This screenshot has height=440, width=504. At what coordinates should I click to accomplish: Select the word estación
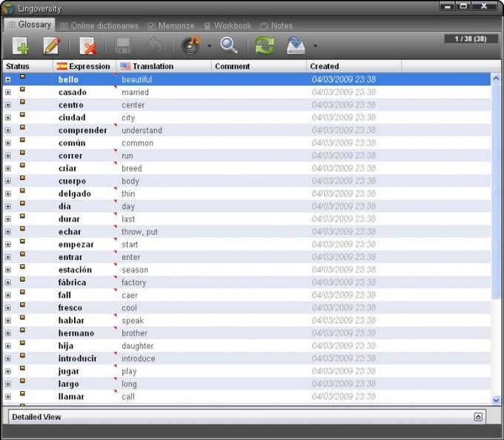(x=75, y=270)
